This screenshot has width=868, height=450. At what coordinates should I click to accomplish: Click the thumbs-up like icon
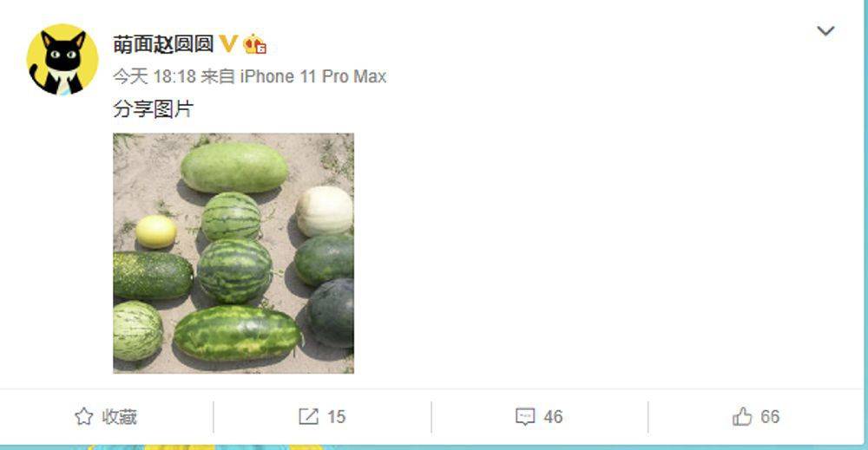tap(742, 416)
